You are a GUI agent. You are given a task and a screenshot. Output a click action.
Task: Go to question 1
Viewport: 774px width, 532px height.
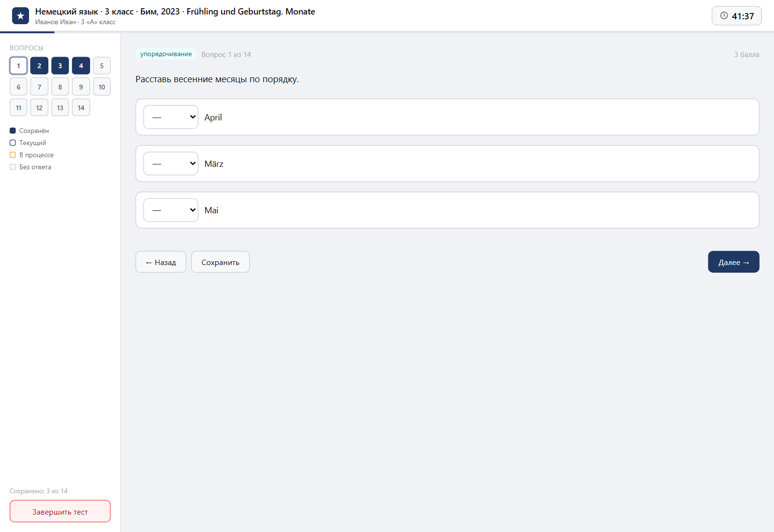[18, 66]
